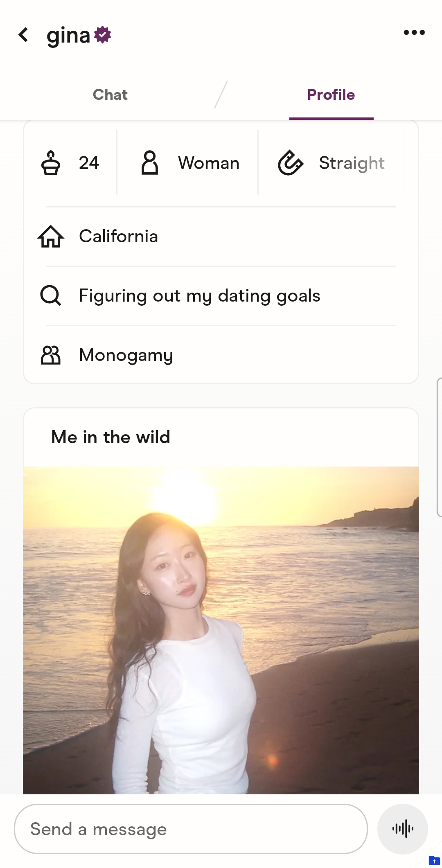Viewport: 442px width, 868px height.
Task: Tap the magnifying glass dating goals icon
Action: click(51, 295)
